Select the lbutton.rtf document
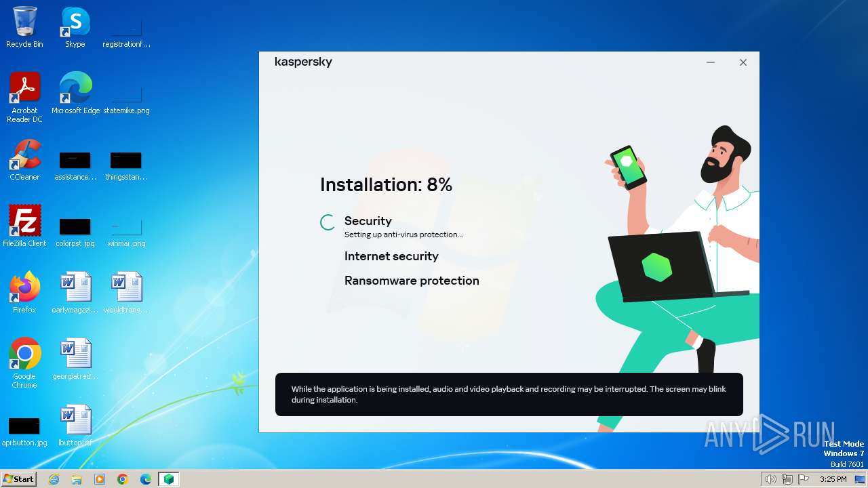 75,426
